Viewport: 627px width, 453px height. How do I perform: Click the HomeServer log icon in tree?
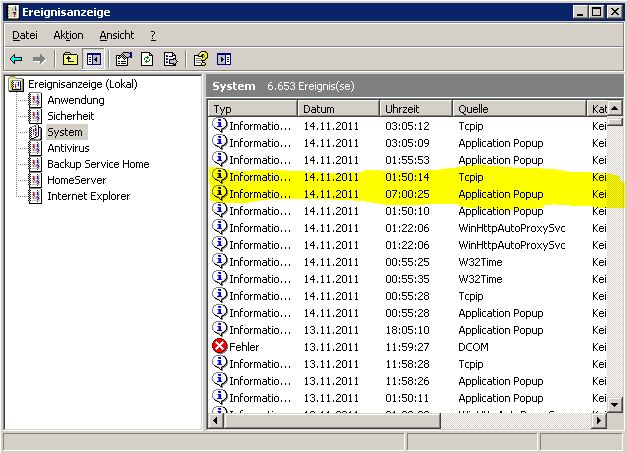tap(36, 180)
